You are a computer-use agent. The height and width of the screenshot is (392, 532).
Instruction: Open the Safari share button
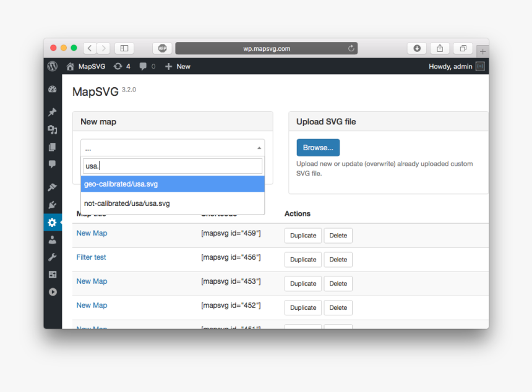[x=440, y=48]
